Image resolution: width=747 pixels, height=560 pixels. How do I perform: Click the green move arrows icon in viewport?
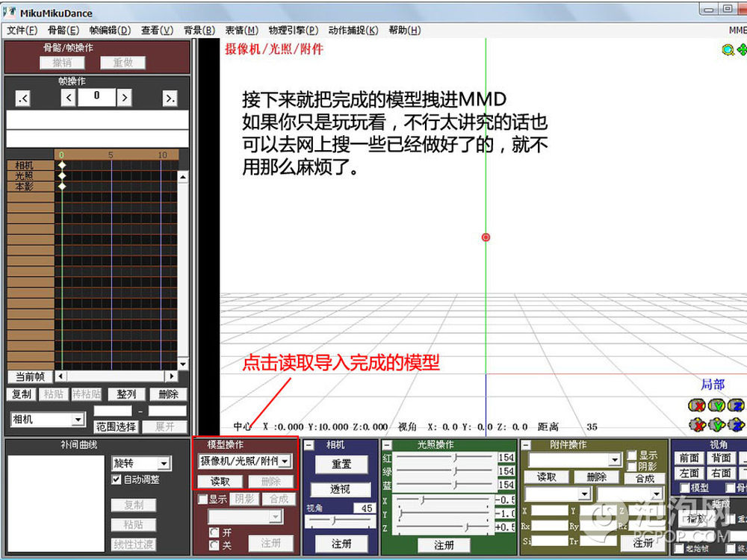click(x=743, y=50)
